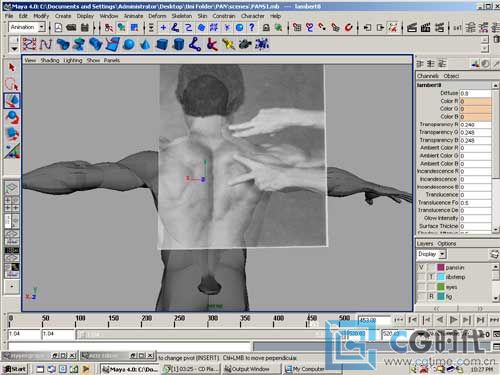
Task: Toggle the T box of ribtemp layer
Action: 431,277
